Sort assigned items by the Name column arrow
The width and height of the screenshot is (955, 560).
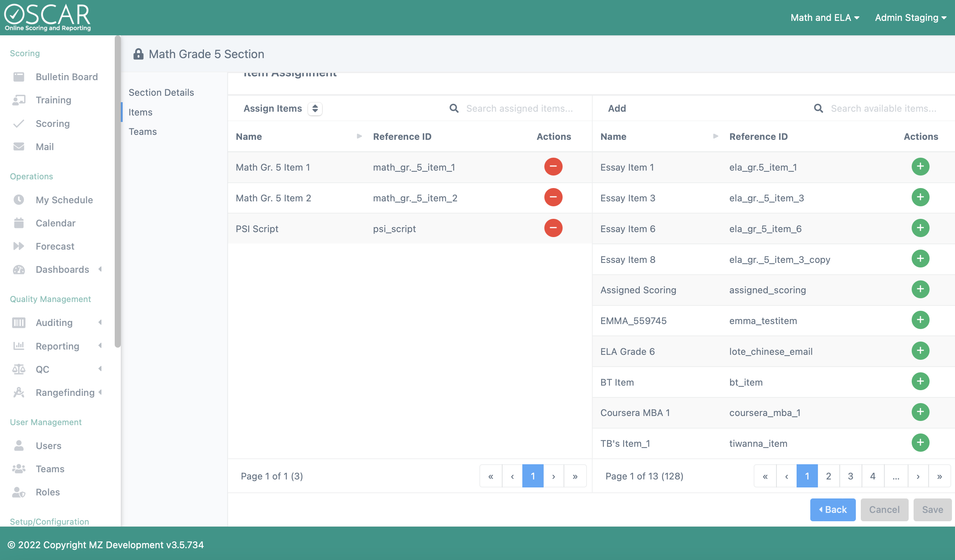point(359,136)
